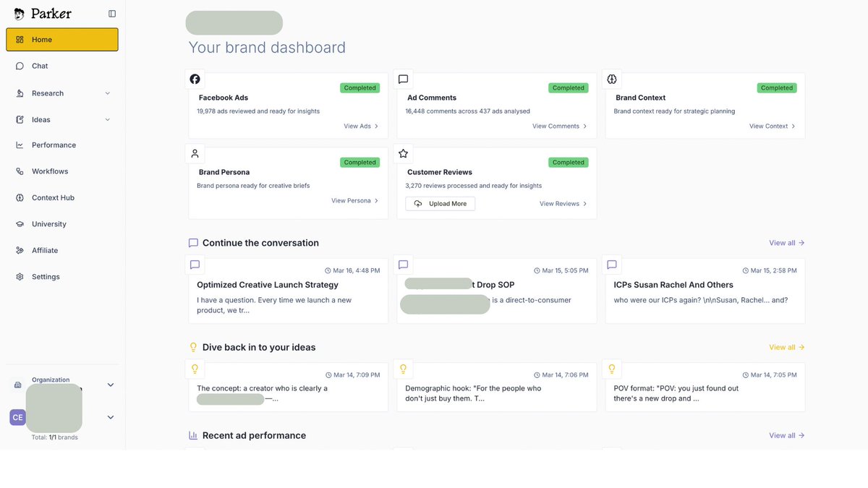Click the Settings gear icon

[x=20, y=277]
